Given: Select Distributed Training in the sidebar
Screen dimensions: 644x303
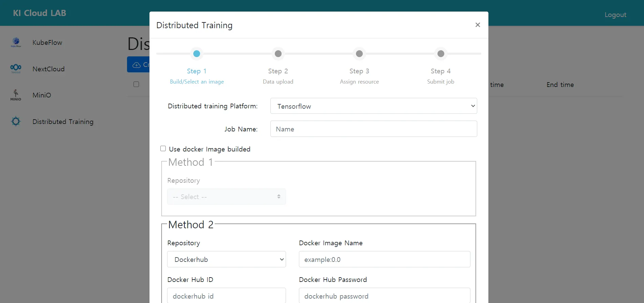Looking at the screenshot, I should [63, 122].
